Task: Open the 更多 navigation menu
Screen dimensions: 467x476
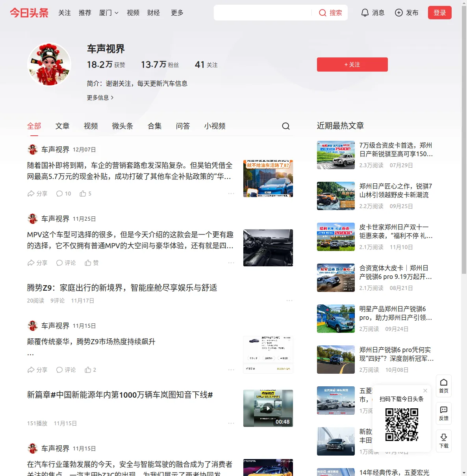Action: point(177,13)
